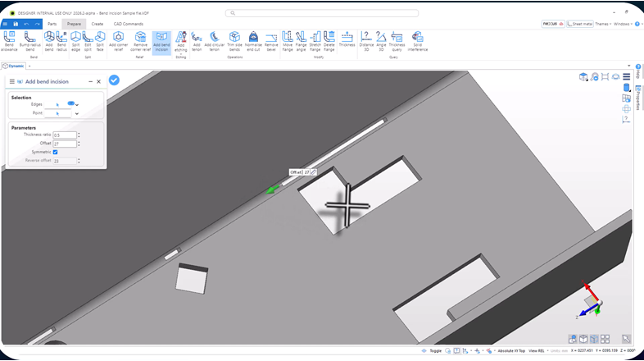Open the Add etching tool
The width and height of the screenshot is (644, 361).
coord(181,40)
